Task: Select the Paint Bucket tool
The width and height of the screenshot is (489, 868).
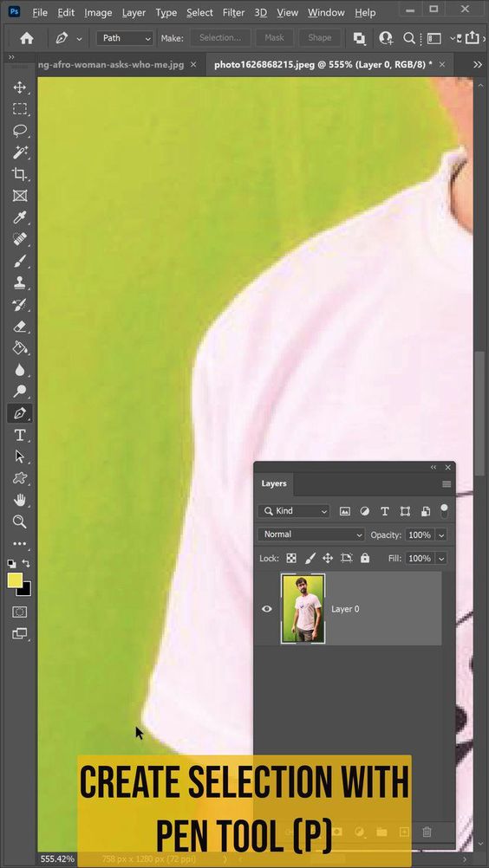Action: (20, 347)
